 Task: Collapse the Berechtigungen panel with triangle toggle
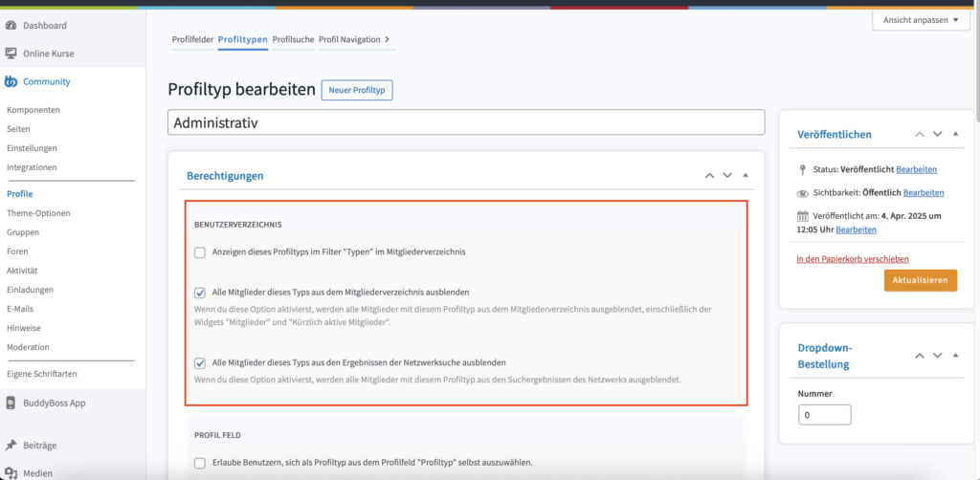pyautogui.click(x=746, y=176)
